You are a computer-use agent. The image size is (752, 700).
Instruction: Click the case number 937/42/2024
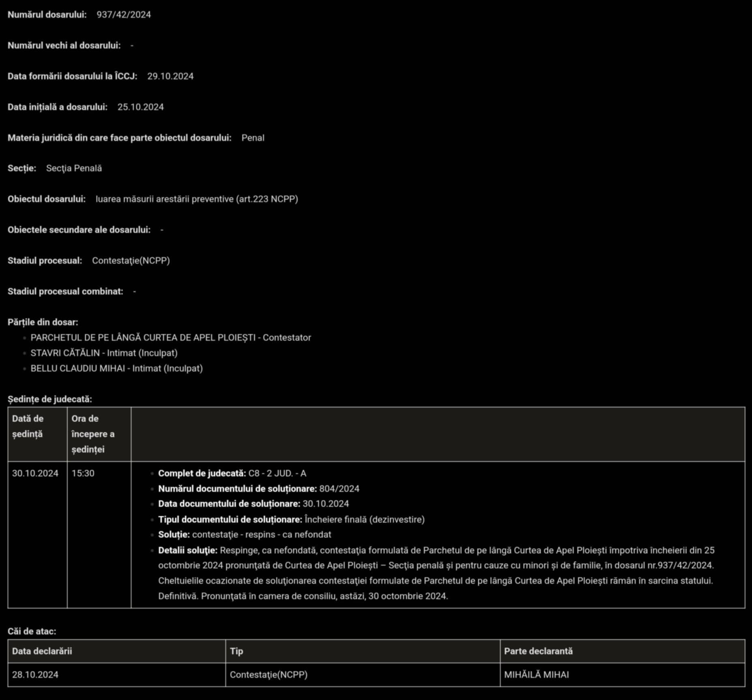point(124,15)
